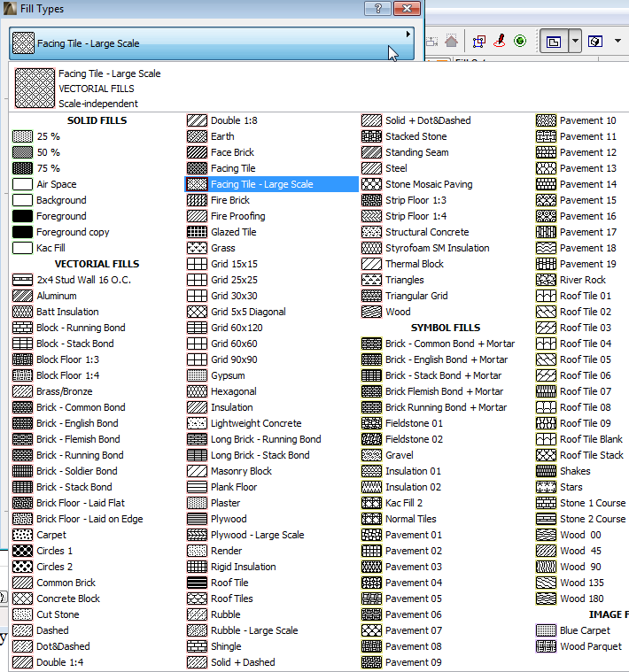629x672 pixels.
Task: Click Double 1:8 entry
Action: coord(234,120)
